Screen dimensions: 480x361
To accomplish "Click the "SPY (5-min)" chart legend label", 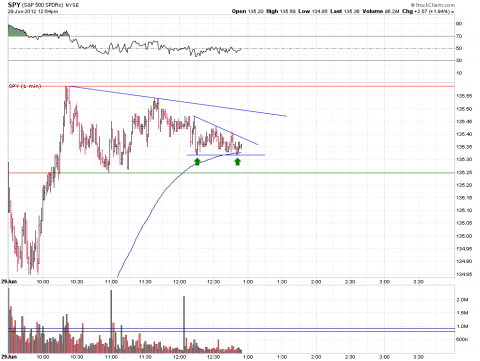I will click(x=25, y=86).
